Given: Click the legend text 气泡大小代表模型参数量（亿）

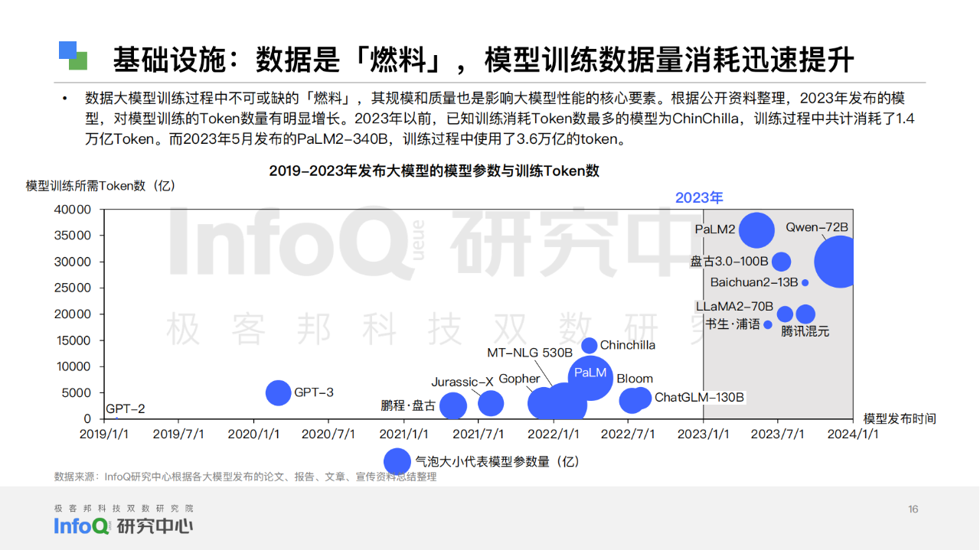Looking at the screenshot, I should (x=497, y=461).
